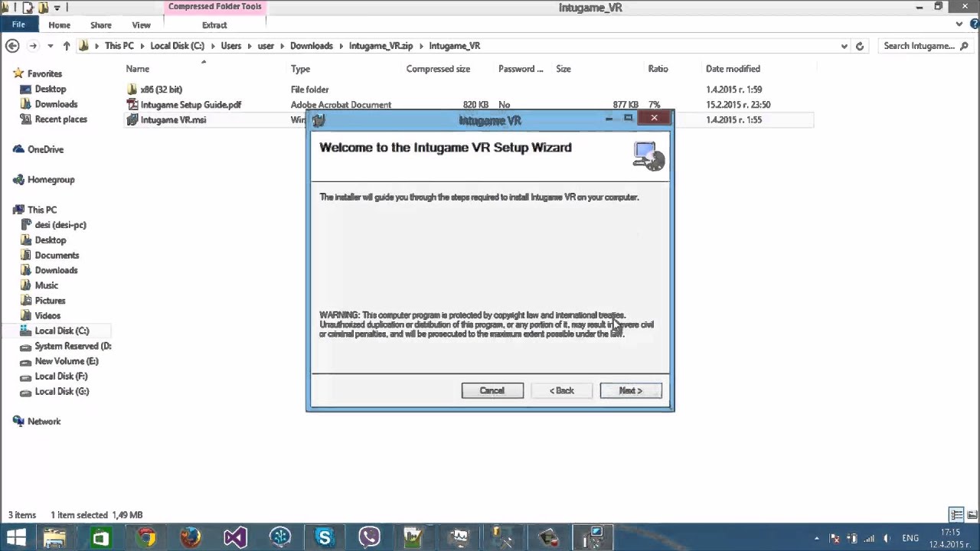980x551 pixels.
Task: Click the Explorer back arrow
Action: pyautogui.click(x=12, y=46)
